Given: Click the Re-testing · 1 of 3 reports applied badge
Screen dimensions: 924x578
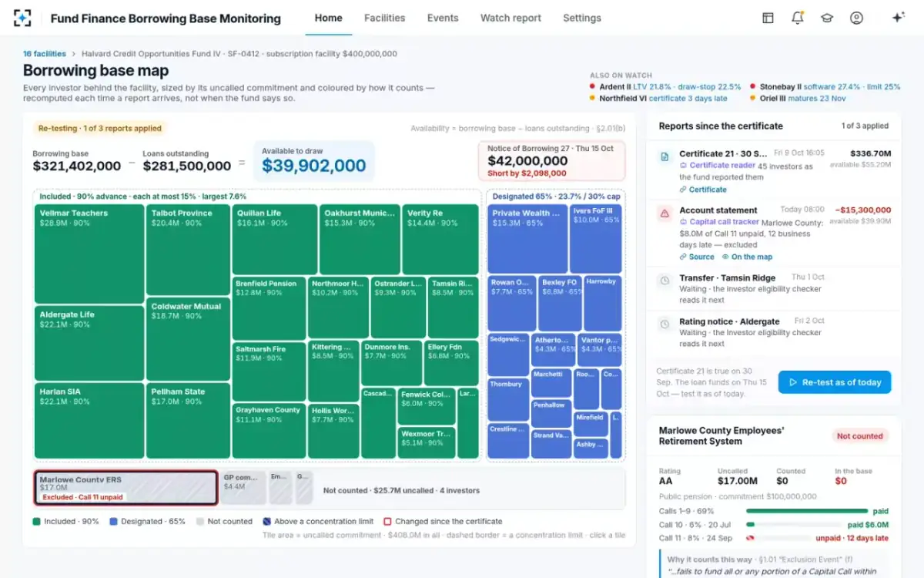Looking at the screenshot, I should click(99, 129).
